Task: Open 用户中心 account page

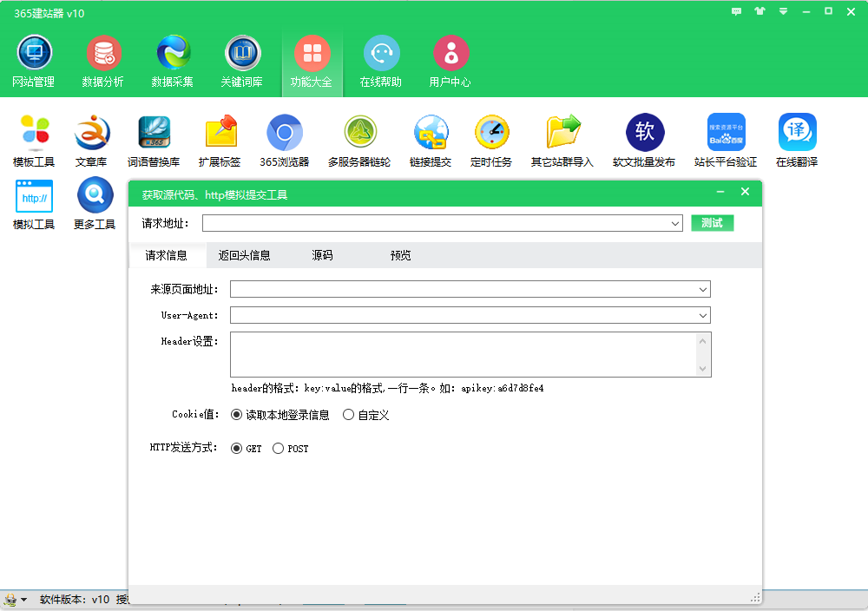Action: 450,62
